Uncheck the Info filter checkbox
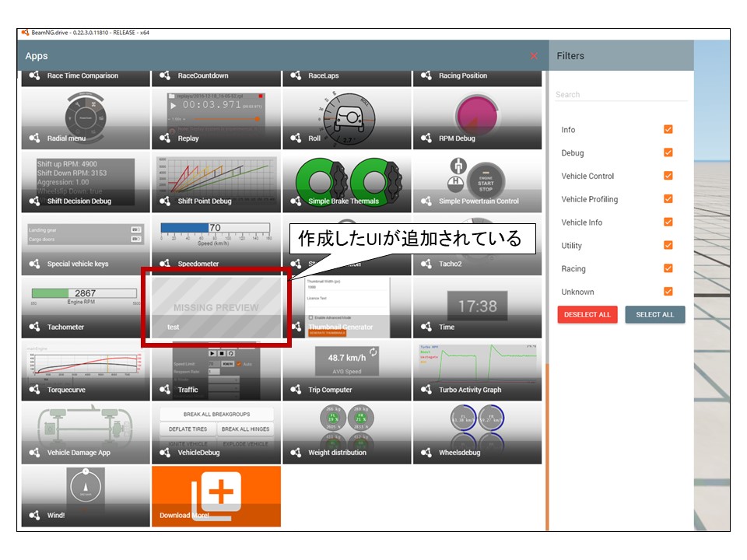Screen dimensions: 747x560 668,129
